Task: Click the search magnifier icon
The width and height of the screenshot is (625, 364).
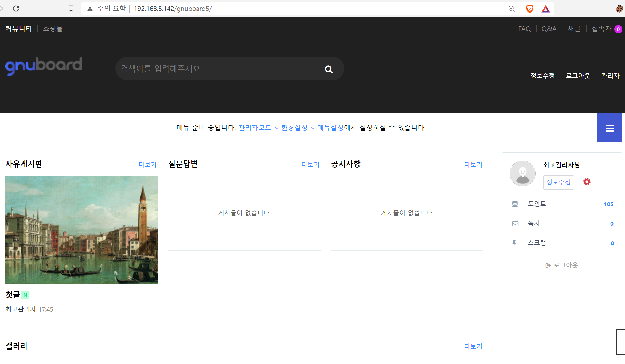Action: pyautogui.click(x=329, y=69)
